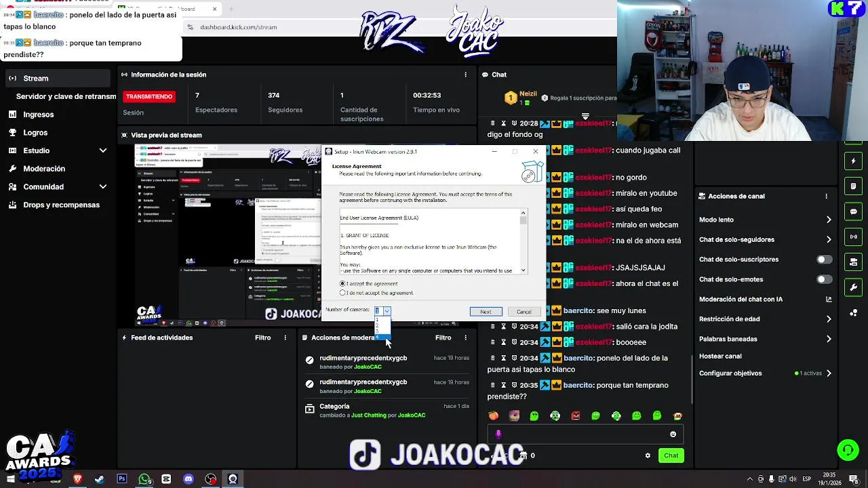
Task: Click the green headset support button
Action: pos(848,449)
